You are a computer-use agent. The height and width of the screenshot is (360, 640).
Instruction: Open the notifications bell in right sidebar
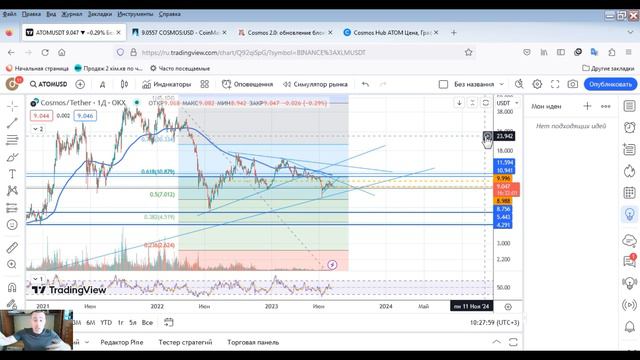click(x=629, y=327)
